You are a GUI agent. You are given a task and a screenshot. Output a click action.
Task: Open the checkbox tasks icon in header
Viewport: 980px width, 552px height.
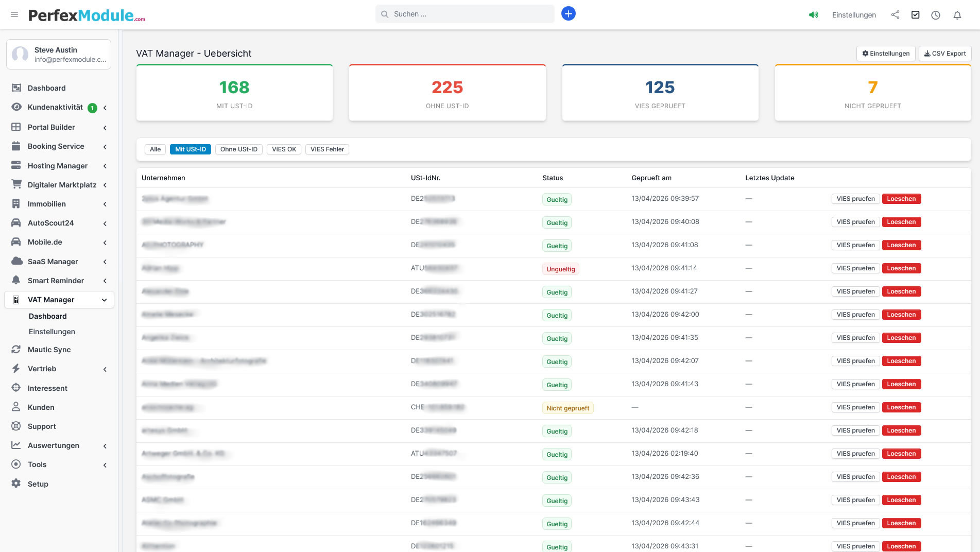point(915,15)
